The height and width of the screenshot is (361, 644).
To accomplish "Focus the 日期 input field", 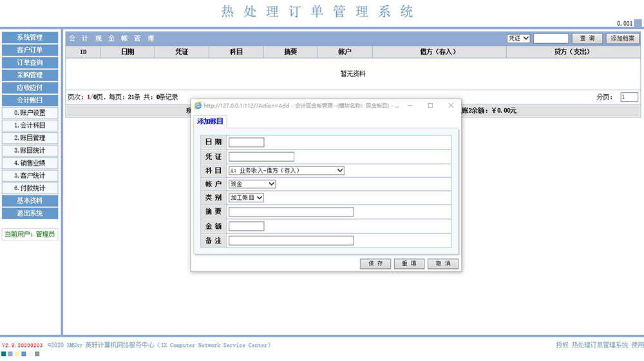I will click(x=246, y=142).
